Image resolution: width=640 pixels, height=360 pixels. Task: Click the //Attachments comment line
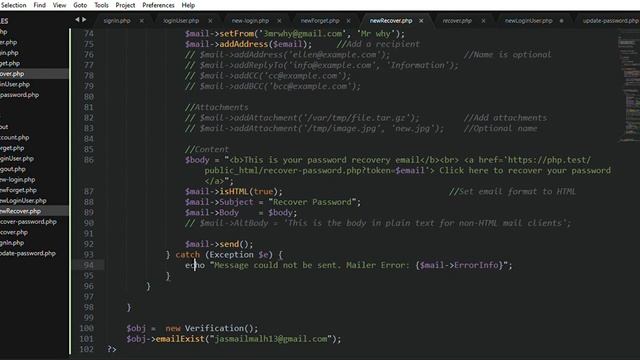[216, 107]
